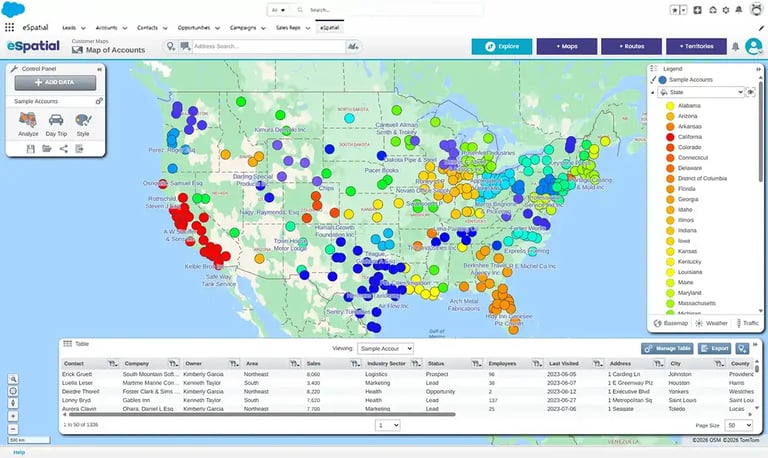Open Salesforce notifications bell in header
The image size is (768, 458).
(739, 10)
